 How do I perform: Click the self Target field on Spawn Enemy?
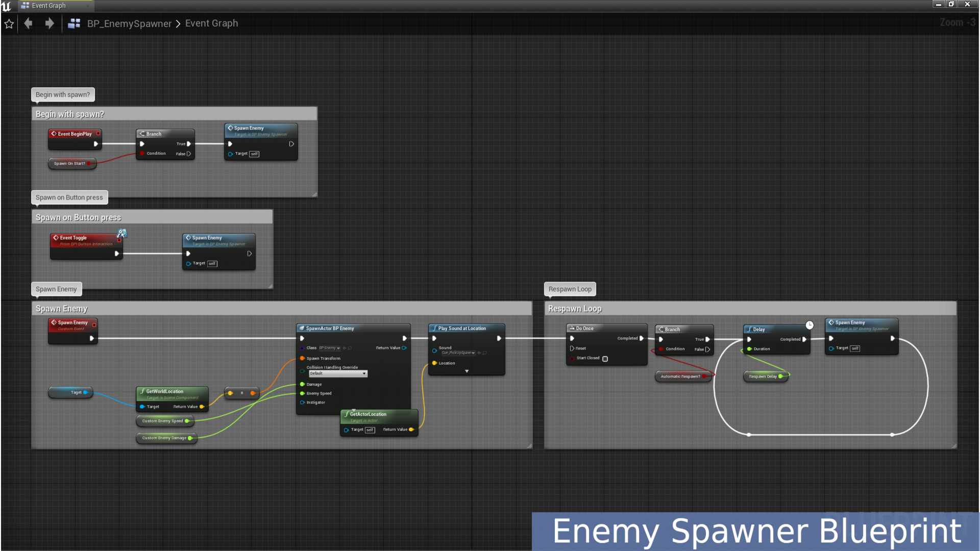(254, 154)
